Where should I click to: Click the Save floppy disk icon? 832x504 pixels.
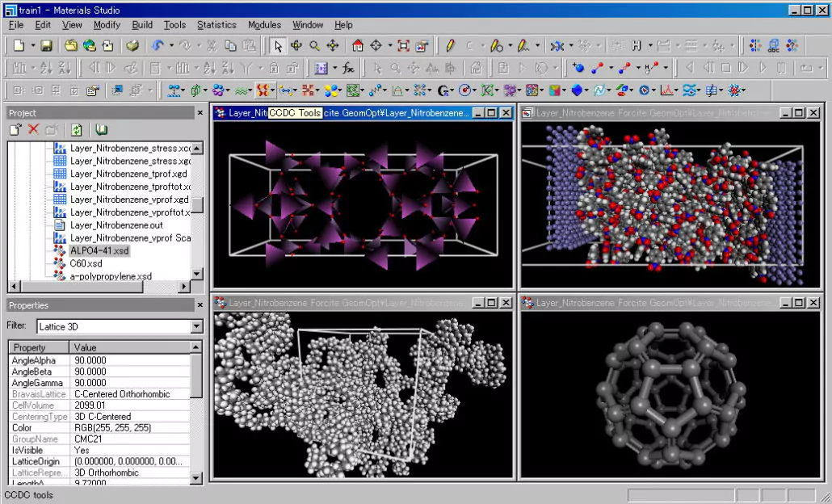pyautogui.click(x=46, y=46)
